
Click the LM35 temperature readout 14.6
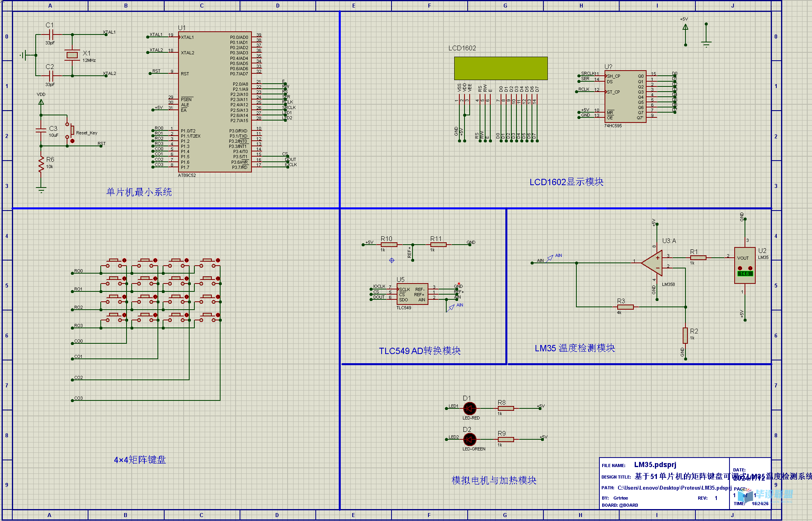click(745, 274)
